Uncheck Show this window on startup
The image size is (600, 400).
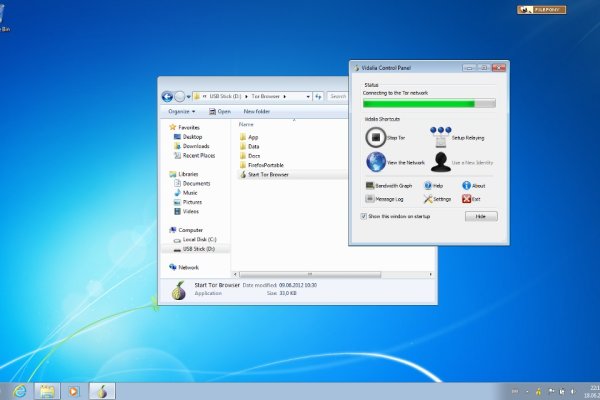click(363, 216)
